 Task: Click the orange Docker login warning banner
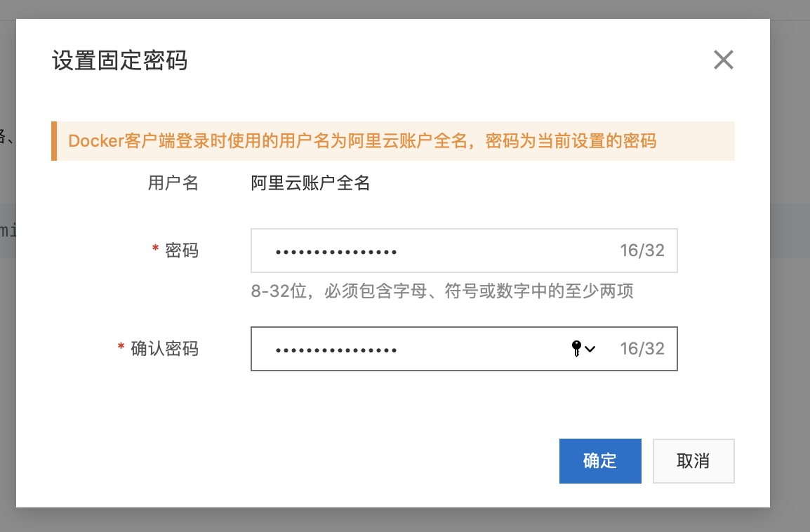[x=393, y=140]
